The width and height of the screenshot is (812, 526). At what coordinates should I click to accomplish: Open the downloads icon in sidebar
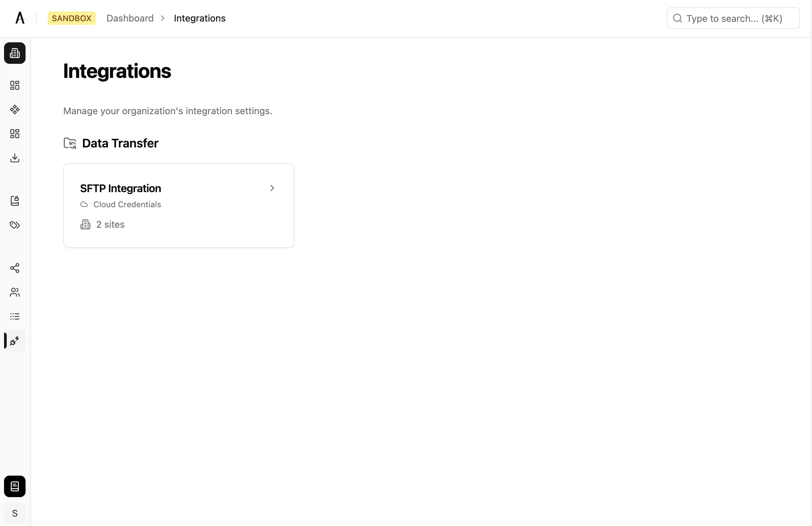[14, 158]
